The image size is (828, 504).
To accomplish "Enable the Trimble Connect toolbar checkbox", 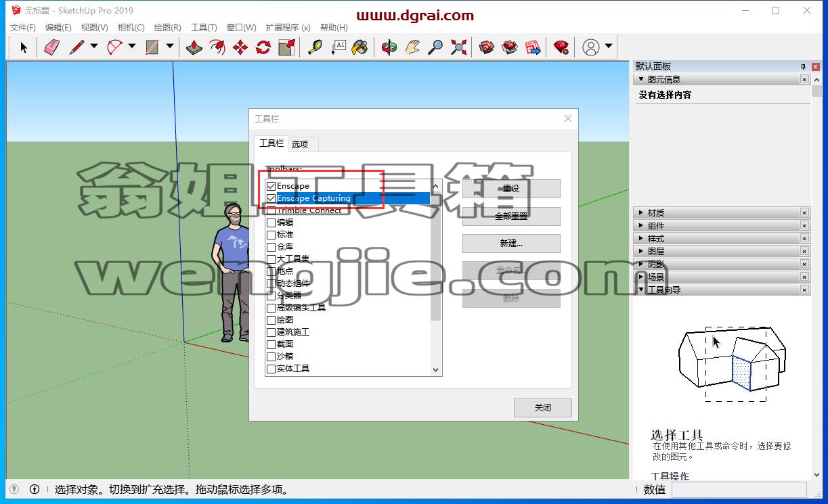I will pyautogui.click(x=271, y=210).
